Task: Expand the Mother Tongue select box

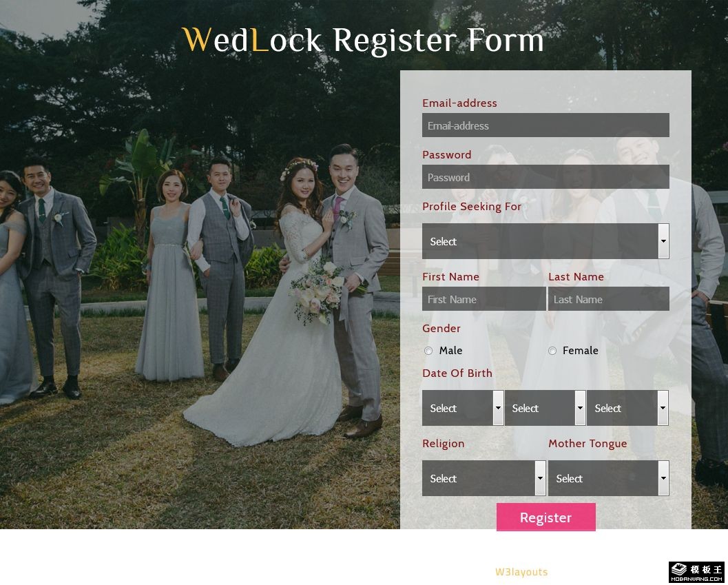Action: point(609,478)
